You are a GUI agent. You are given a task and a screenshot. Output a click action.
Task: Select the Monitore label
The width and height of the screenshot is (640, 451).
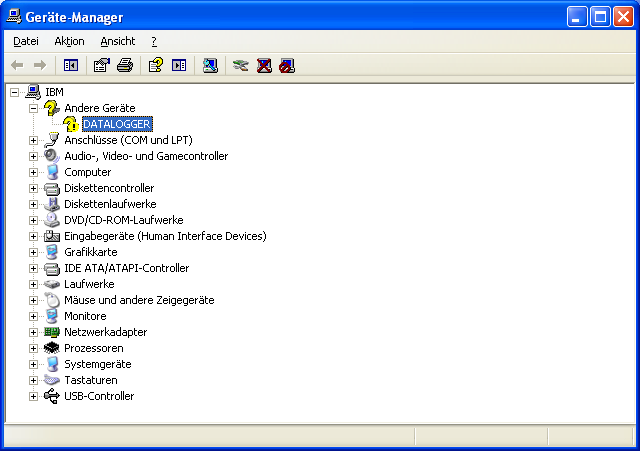pos(85,316)
